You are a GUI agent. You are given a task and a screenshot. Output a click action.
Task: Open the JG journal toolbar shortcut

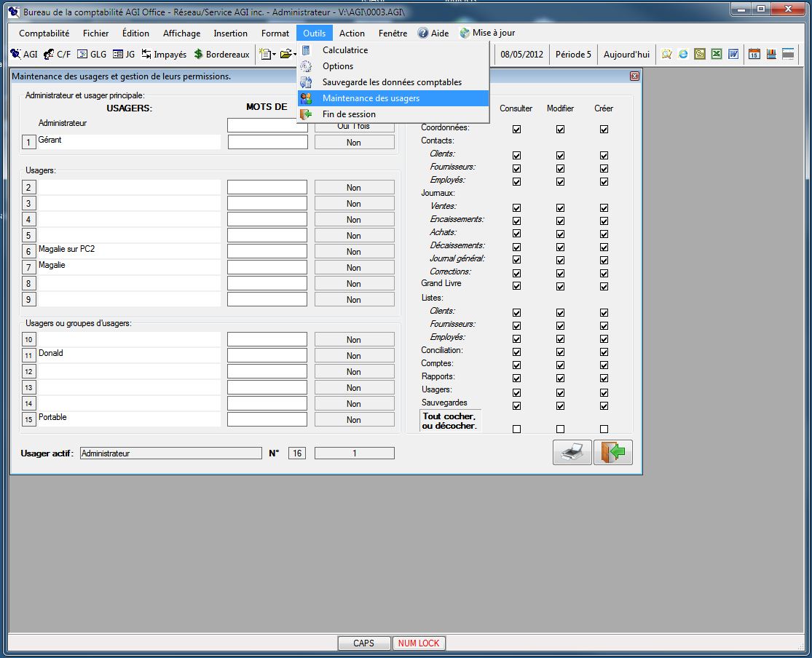coord(124,55)
